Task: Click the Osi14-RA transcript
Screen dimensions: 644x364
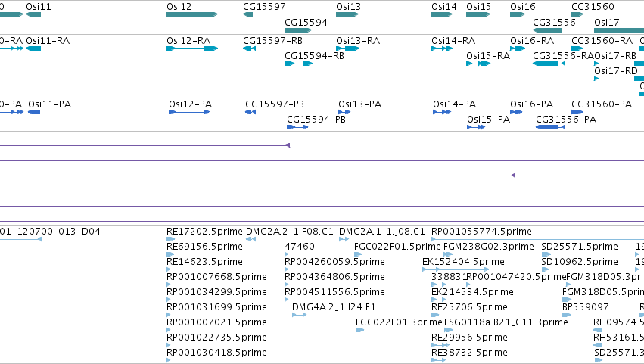Action: (x=442, y=48)
